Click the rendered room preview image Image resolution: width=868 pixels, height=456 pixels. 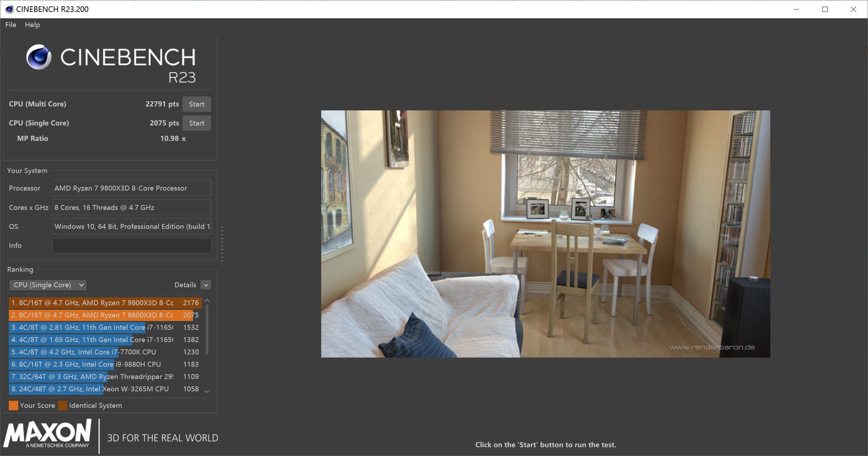tap(545, 234)
